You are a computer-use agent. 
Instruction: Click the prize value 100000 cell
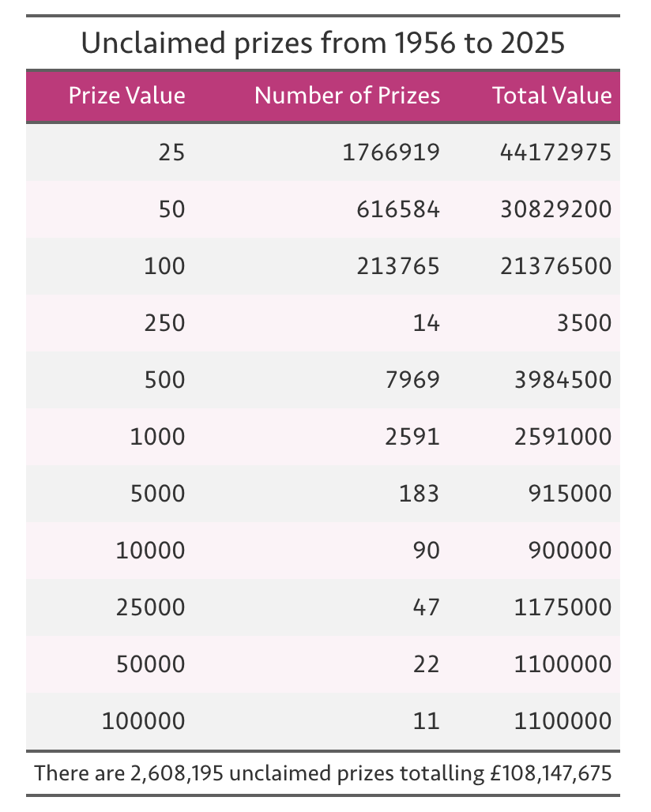(143, 721)
